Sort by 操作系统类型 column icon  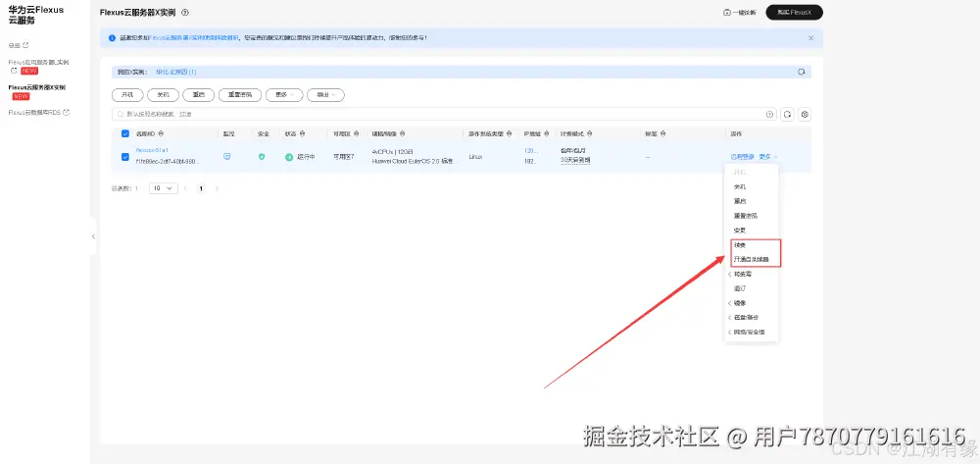(x=509, y=133)
